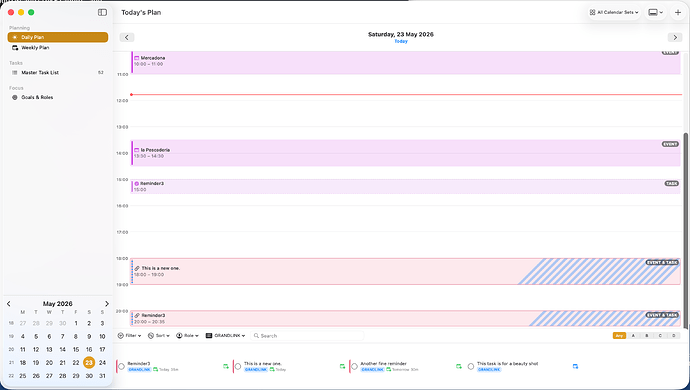The height and width of the screenshot is (390, 690).
Task: Open Daily Plan in sidebar
Action: [x=58, y=37]
